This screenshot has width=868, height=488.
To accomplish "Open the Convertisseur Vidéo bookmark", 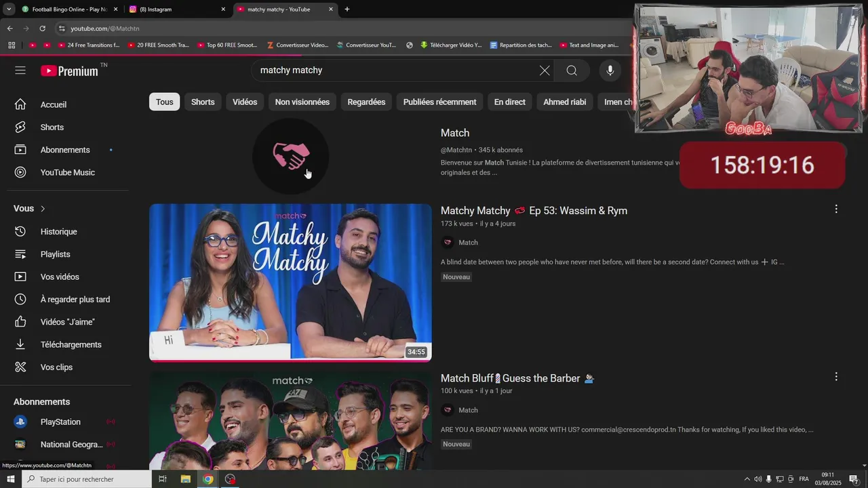I will [298, 45].
